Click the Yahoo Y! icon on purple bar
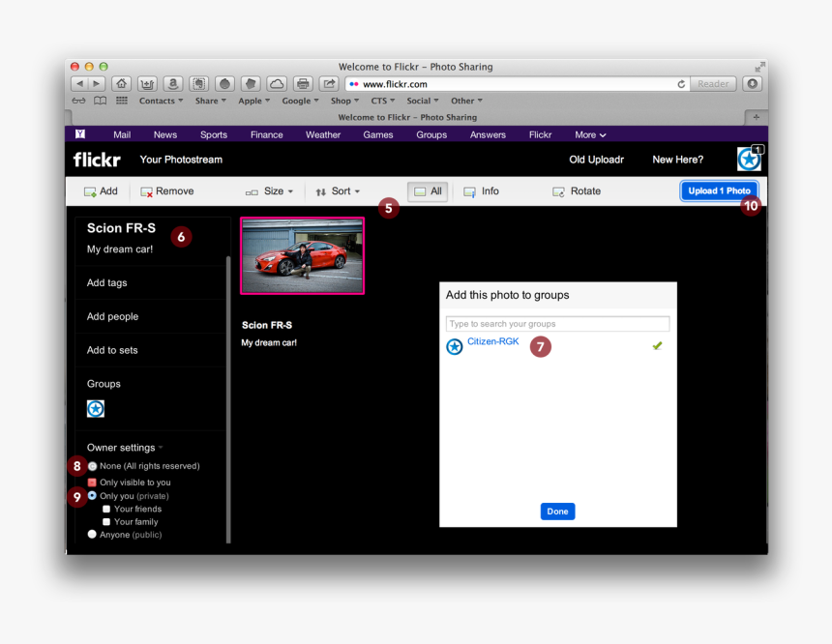The height and width of the screenshot is (644, 832). click(81, 133)
